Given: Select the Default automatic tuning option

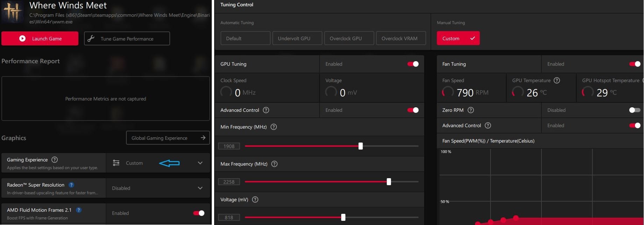Looking at the screenshot, I should [x=245, y=38].
